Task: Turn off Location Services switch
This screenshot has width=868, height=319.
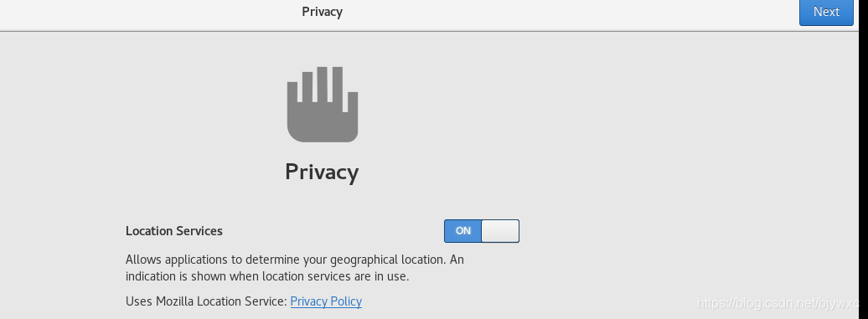Action: click(482, 231)
